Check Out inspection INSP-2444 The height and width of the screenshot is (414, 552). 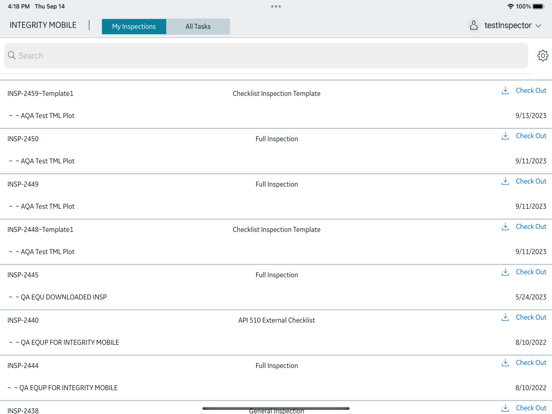pos(531,363)
